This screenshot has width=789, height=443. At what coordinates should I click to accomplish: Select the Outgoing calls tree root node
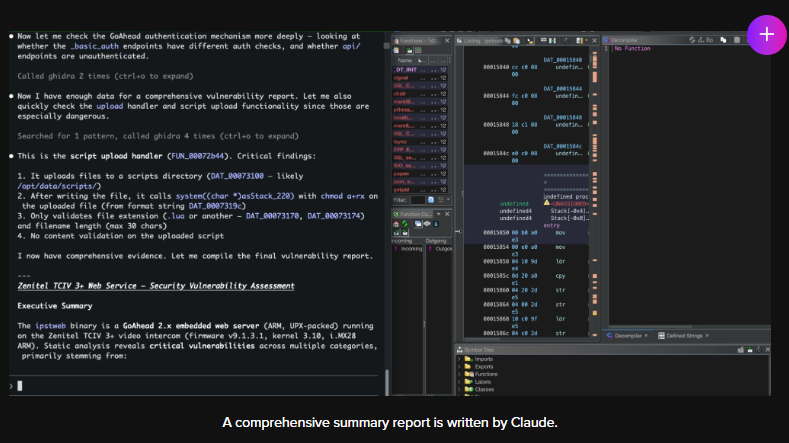pyautogui.click(x=440, y=249)
